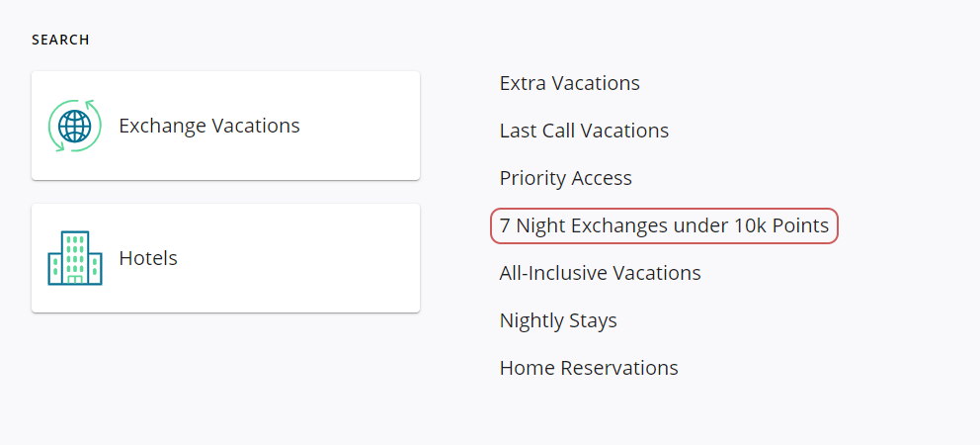Screen dimensions: 980x445
Task: Open the Hotels search card
Action: [x=225, y=258]
